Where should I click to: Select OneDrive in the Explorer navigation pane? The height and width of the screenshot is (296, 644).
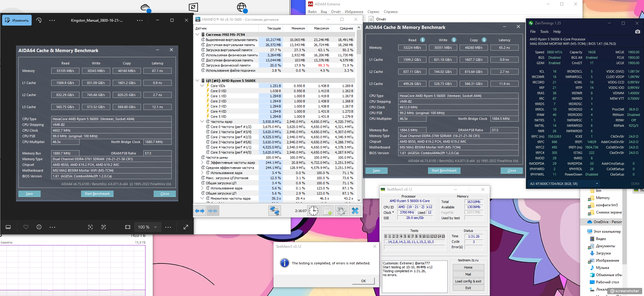pyautogui.click(x=604, y=222)
